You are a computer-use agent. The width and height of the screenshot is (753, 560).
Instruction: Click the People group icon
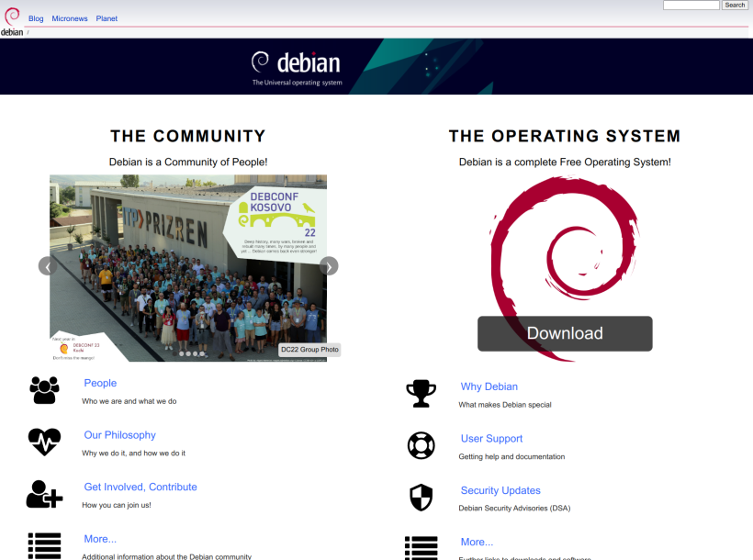(44, 390)
